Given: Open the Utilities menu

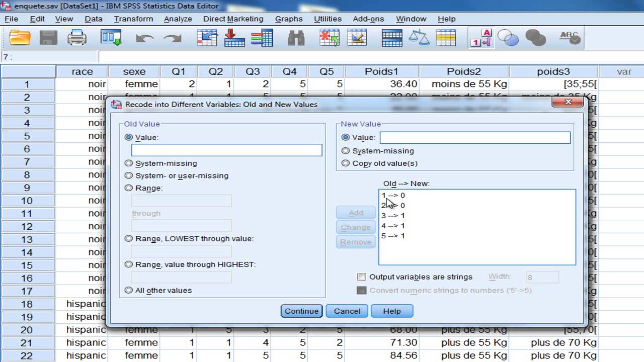Looking at the screenshot, I should [x=328, y=19].
